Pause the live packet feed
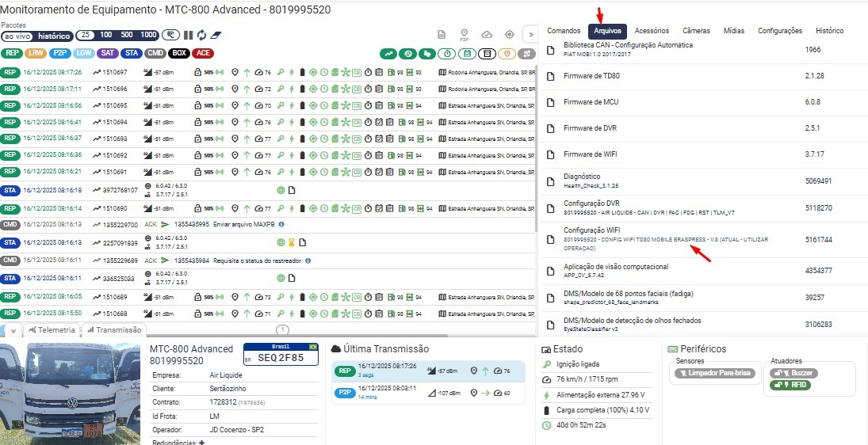 (189, 36)
